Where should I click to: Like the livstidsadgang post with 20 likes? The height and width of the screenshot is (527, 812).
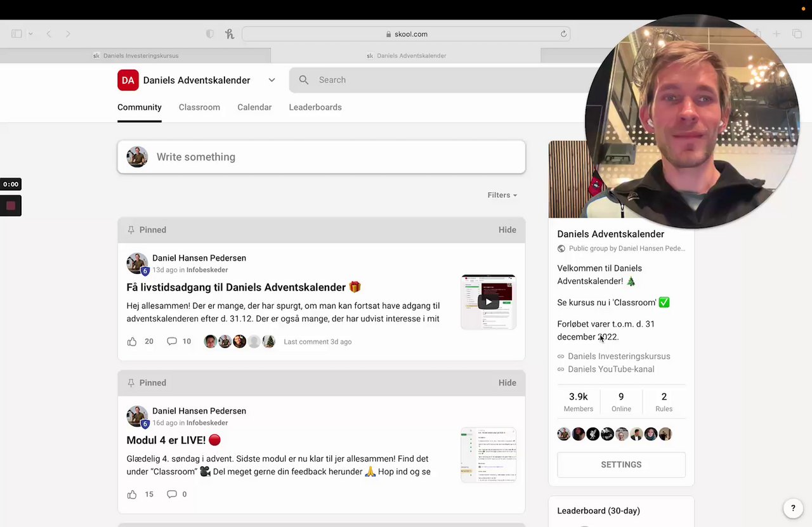tap(132, 341)
